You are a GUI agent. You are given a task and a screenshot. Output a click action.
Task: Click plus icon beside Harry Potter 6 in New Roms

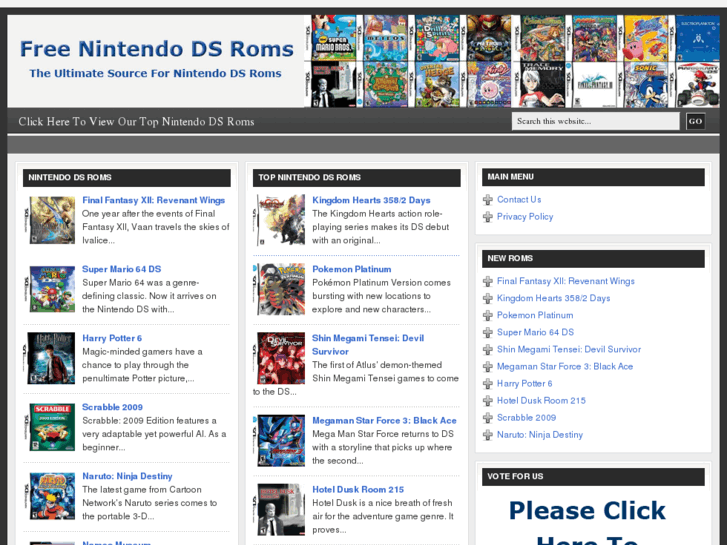(x=488, y=384)
